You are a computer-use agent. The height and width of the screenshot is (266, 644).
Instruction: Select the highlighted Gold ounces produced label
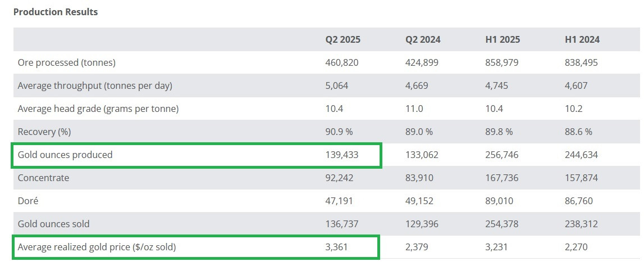tap(65, 155)
